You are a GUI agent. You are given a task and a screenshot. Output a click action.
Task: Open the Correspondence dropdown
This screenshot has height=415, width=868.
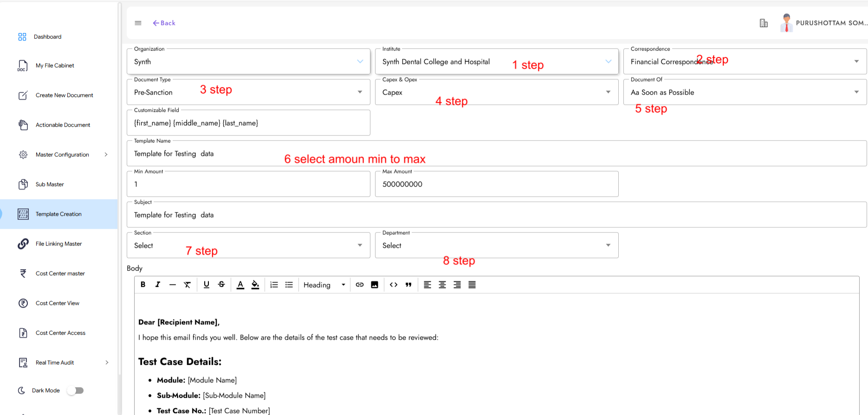click(745, 61)
